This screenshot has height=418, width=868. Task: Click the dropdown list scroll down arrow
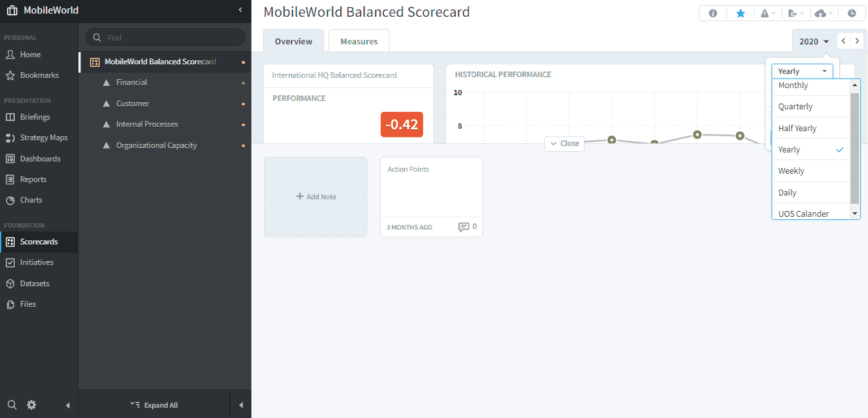click(854, 214)
